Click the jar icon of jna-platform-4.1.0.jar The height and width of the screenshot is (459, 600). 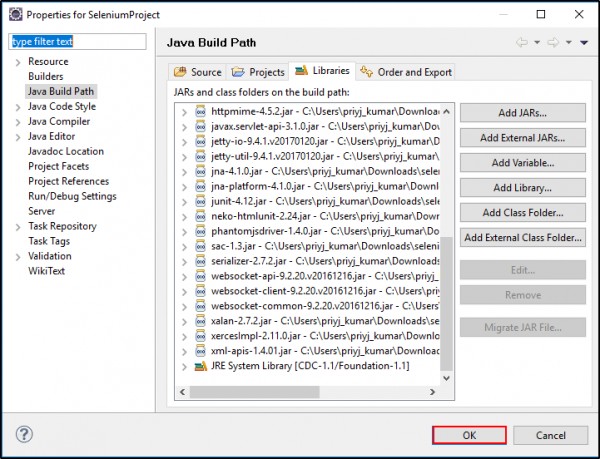pyautogui.click(x=201, y=186)
